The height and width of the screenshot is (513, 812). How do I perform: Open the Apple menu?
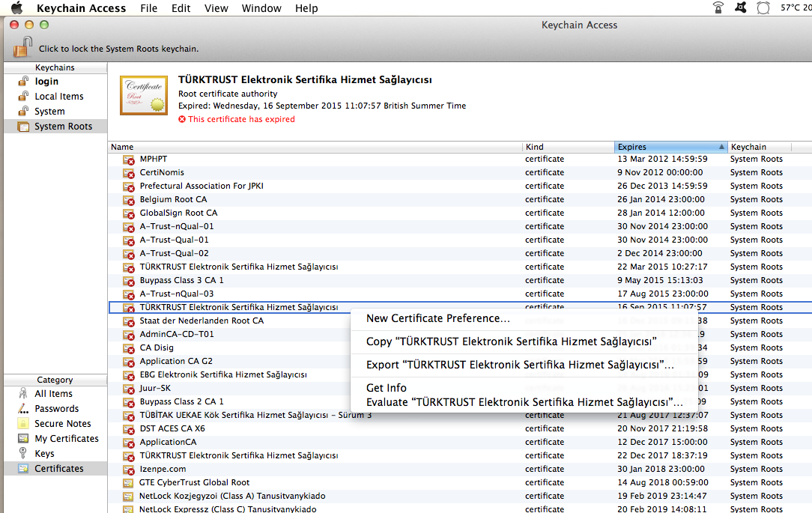[x=17, y=7]
